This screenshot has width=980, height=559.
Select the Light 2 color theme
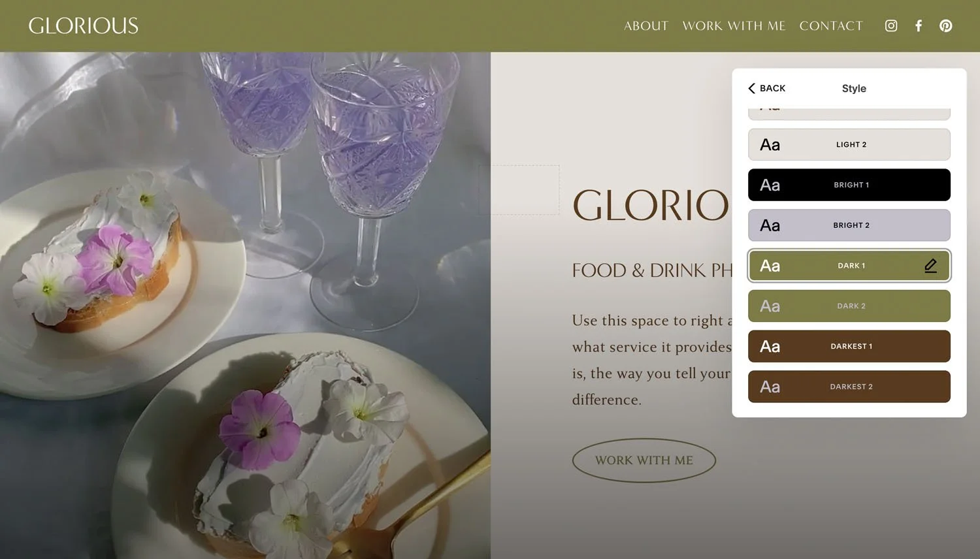point(849,144)
